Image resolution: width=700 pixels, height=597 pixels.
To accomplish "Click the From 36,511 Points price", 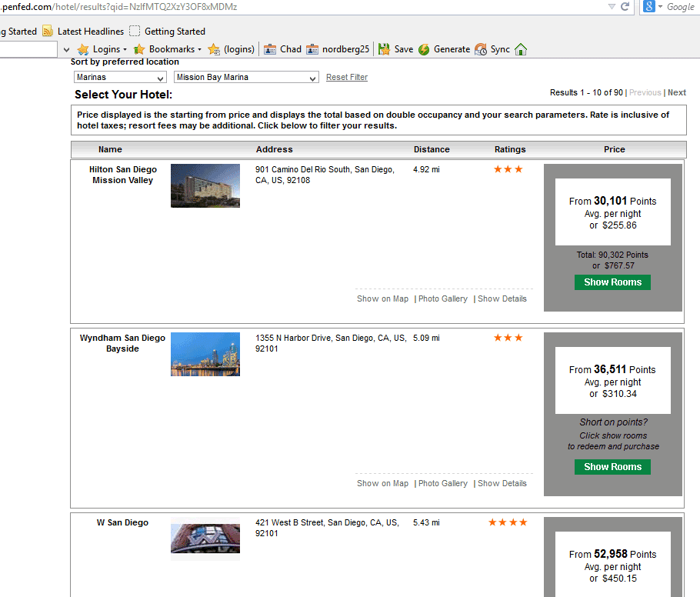I will click(612, 370).
